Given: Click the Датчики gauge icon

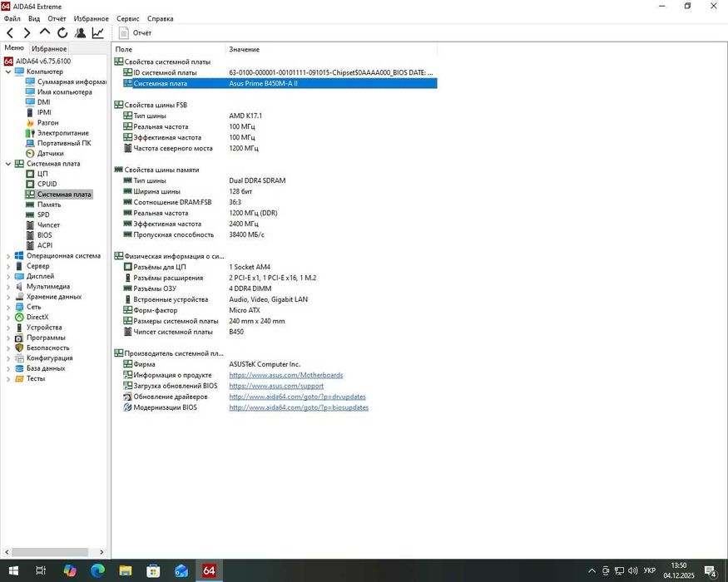Looking at the screenshot, I should [30, 153].
